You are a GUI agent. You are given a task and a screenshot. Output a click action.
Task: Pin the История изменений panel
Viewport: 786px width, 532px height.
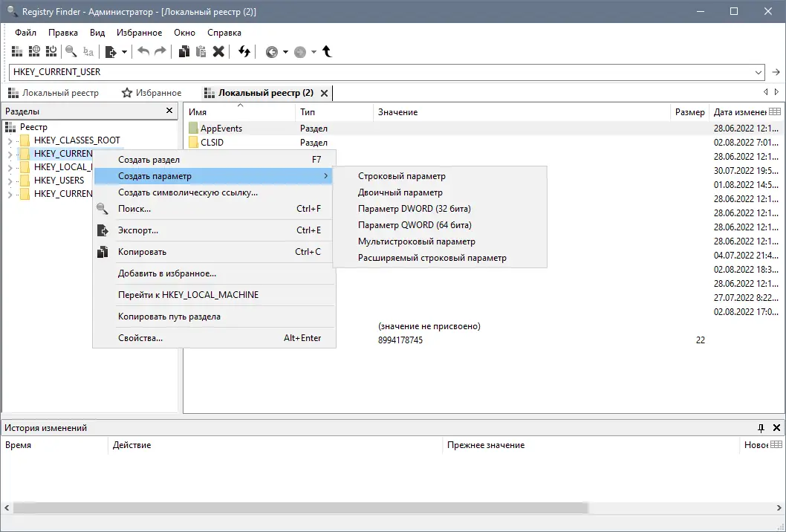(x=761, y=428)
